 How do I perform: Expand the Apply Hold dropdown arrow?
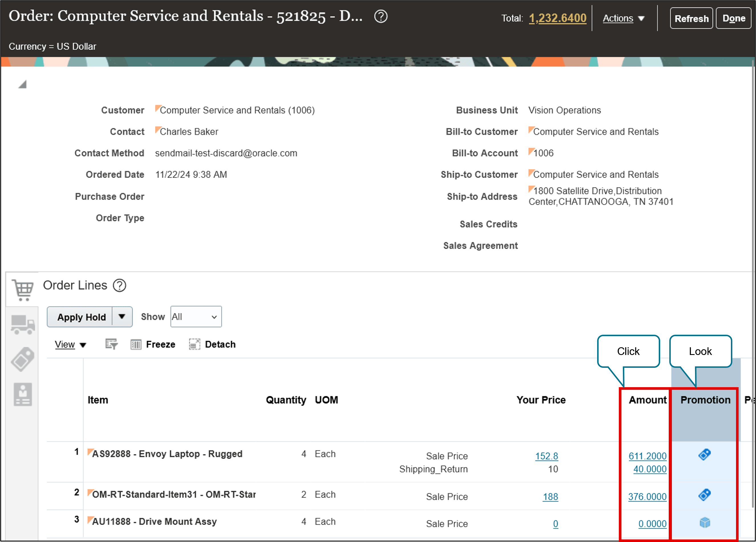pyautogui.click(x=122, y=317)
